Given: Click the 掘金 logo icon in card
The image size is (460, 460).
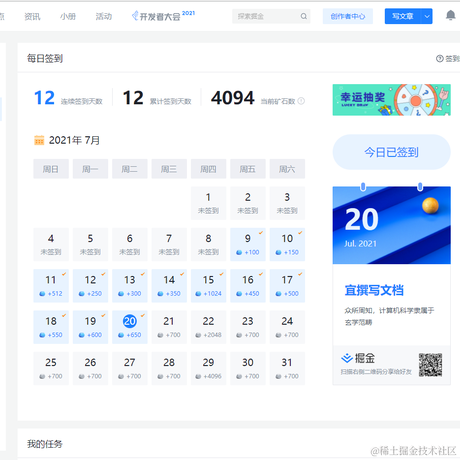Looking at the screenshot, I should pos(347,358).
